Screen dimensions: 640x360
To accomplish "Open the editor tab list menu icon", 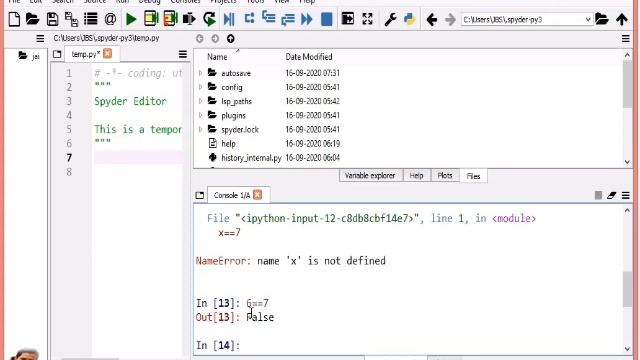I will coord(183,54).
